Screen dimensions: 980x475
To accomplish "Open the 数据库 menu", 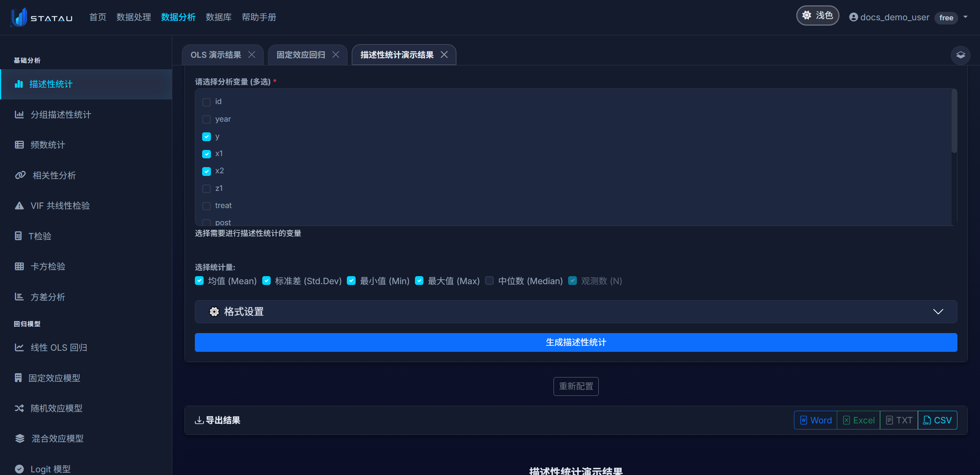I will pos(219,17).
